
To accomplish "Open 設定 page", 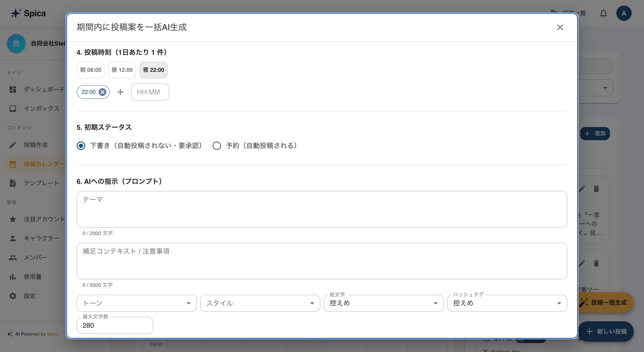I will tap(35, 296).
